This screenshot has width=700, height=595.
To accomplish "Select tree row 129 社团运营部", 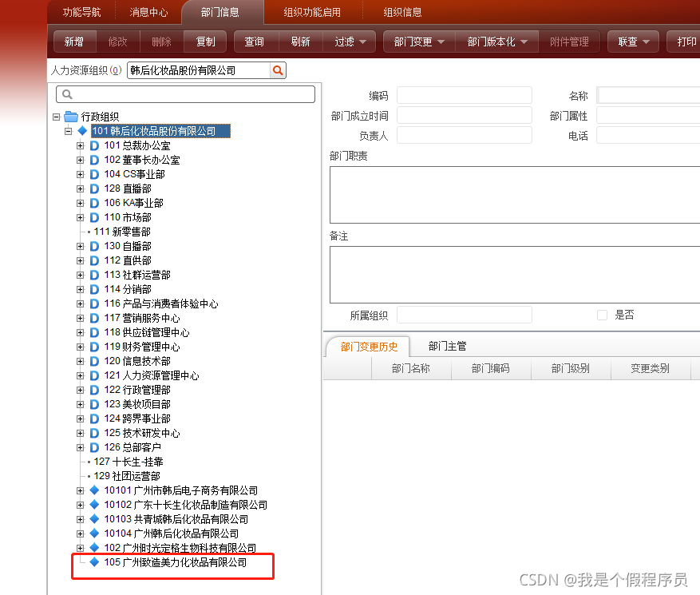I will [127, 476].
